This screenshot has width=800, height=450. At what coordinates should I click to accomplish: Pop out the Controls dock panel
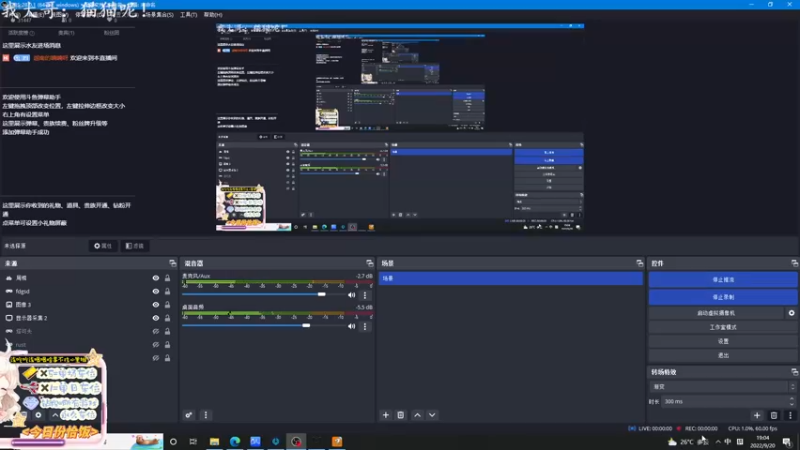794,263
